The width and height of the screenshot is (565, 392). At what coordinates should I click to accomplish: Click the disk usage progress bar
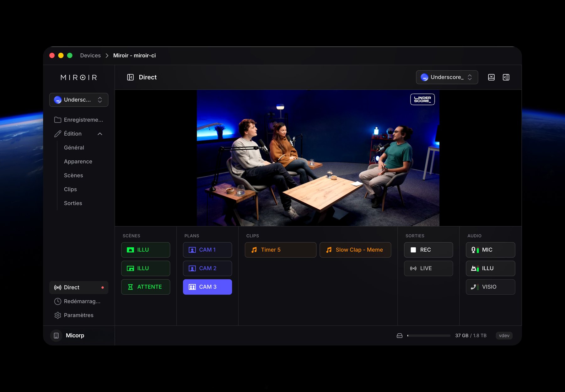[429, 335]
